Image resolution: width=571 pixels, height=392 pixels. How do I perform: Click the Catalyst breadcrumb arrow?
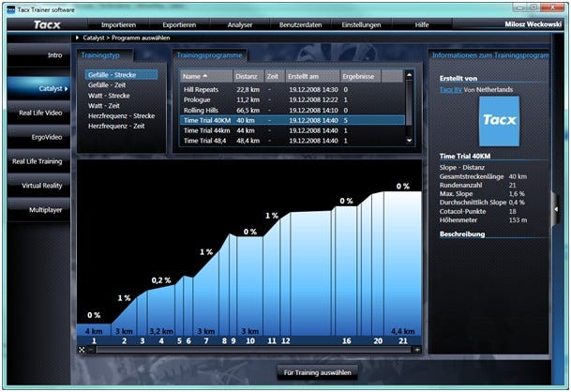77,38
